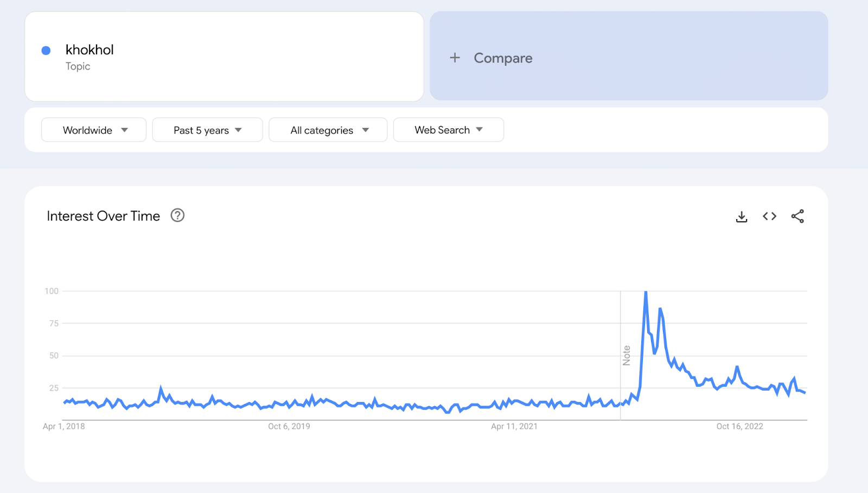Open the Worldwide region dropdown
Screen dimensions: 868x493
(94, 130)
